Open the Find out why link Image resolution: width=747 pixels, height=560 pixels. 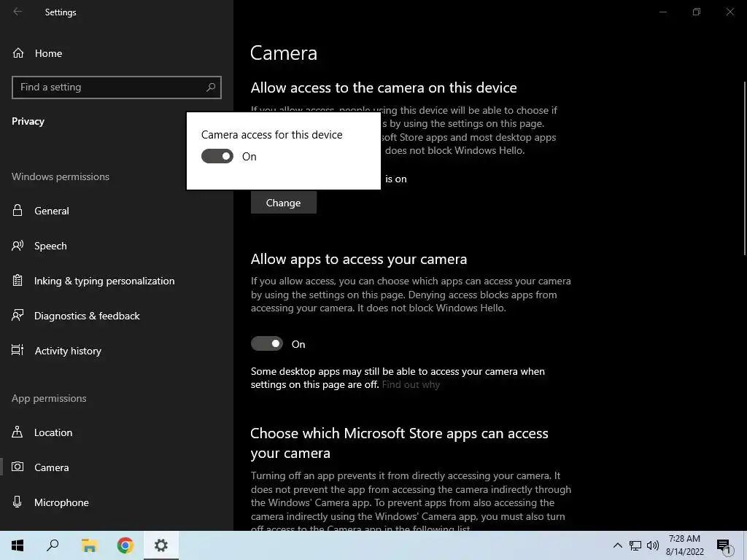(411, 384)
